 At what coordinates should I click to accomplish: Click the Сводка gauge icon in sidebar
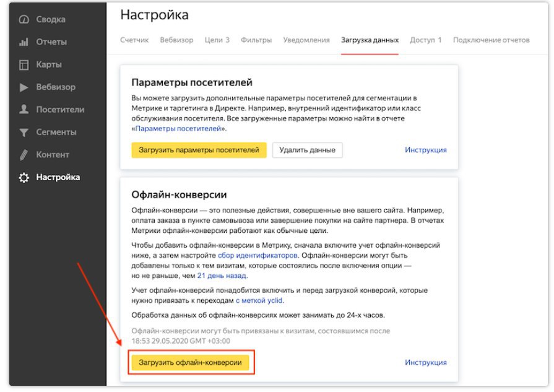coord(24,20)
